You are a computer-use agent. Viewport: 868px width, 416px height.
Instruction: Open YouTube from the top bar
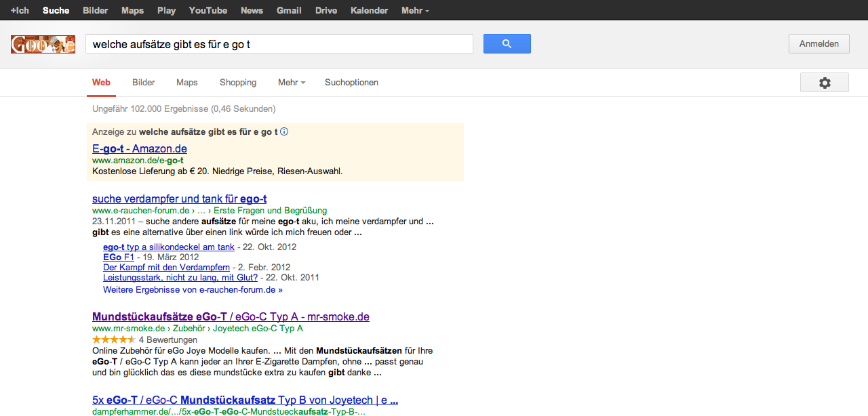[x=208, y=11]
